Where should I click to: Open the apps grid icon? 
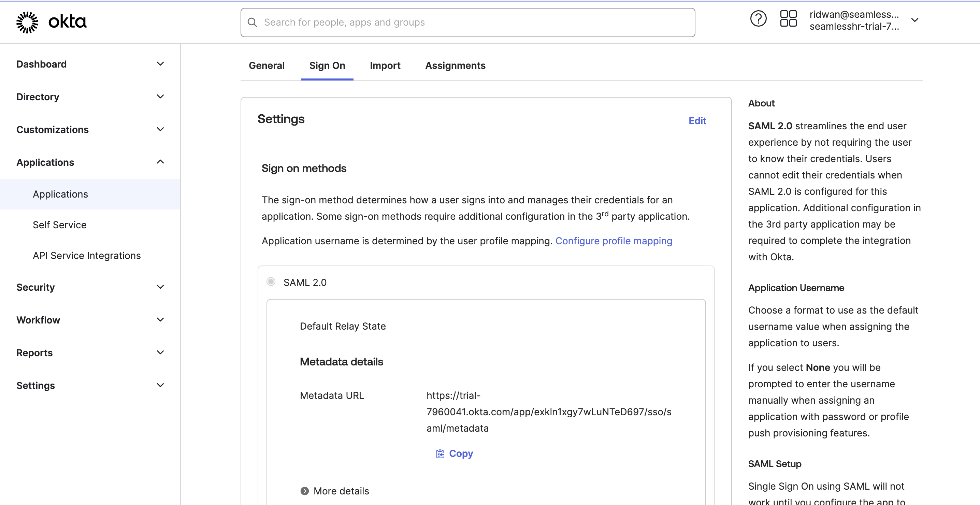point(788,19)
